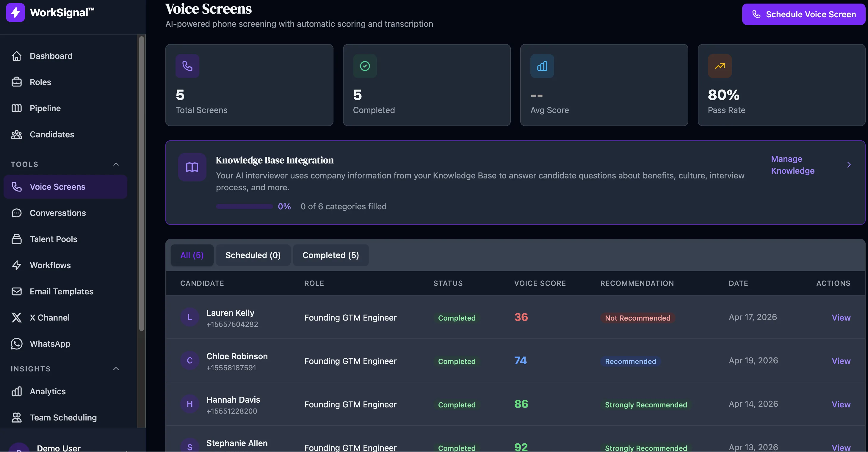Click voice score 36
Image resolution: width=868 pixels, height=452 pixels.
point(521,317)
